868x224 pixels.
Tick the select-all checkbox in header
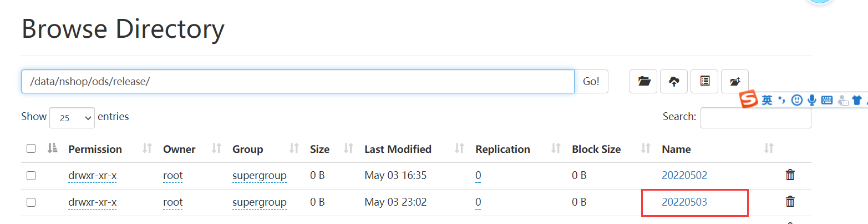click(31, 148)
